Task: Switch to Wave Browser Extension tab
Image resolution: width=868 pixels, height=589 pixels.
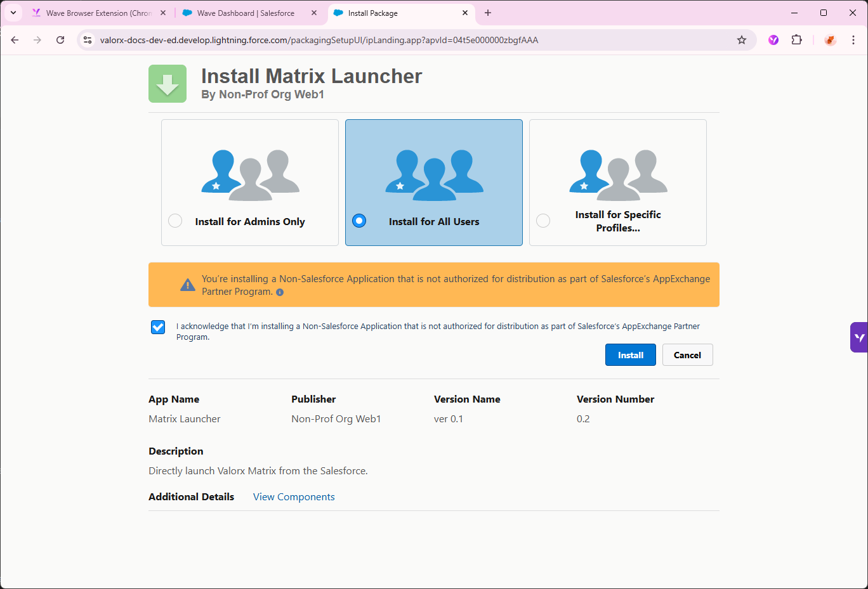Action: pos(100,13)
